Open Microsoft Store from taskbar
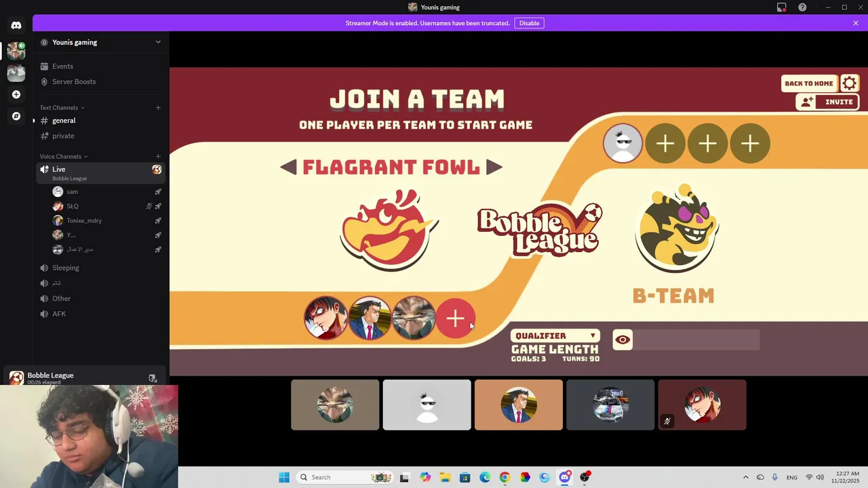The image size is (868, 488). [x=465, y=477]
